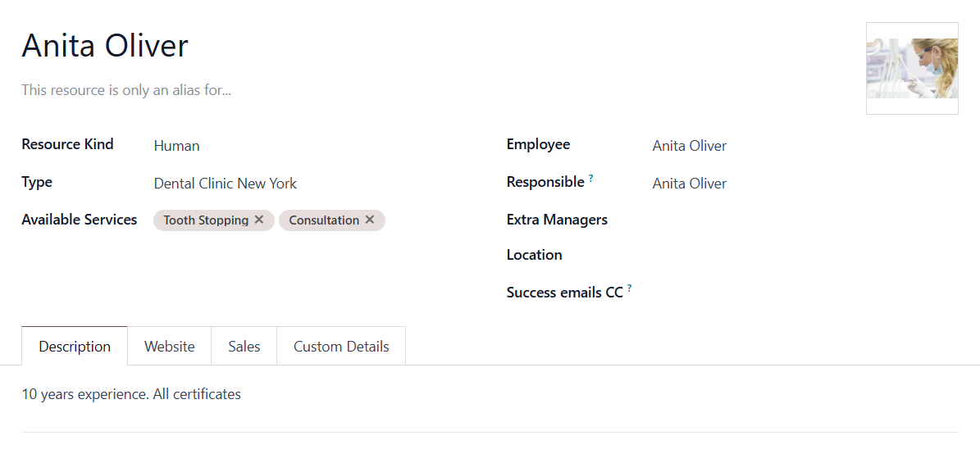This screenshot has width=980, height=472.
Task: Switch to the Website tab
Action: pos(170,346)
